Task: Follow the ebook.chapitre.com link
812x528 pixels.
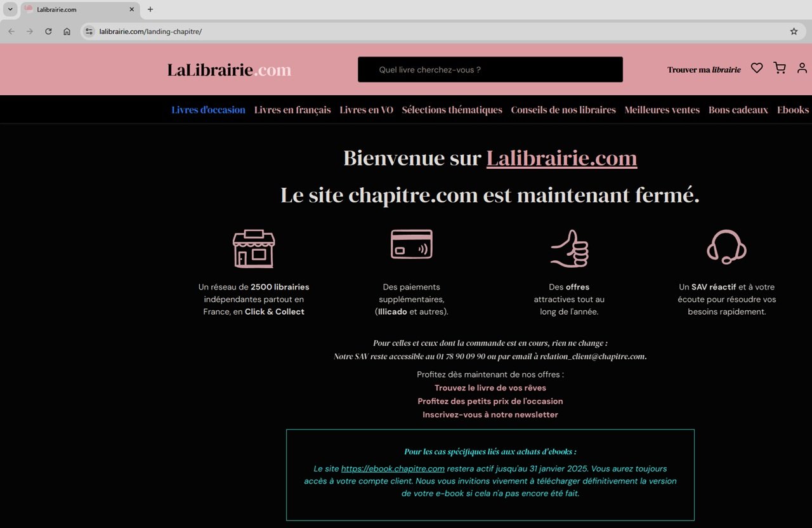Action: (x=393, y=468)
